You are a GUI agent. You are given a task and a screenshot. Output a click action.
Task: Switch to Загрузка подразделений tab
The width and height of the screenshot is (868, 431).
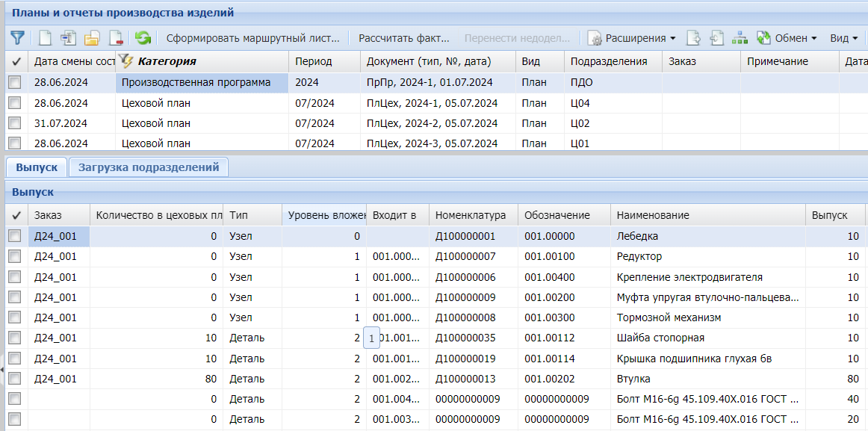coord(149,167)
